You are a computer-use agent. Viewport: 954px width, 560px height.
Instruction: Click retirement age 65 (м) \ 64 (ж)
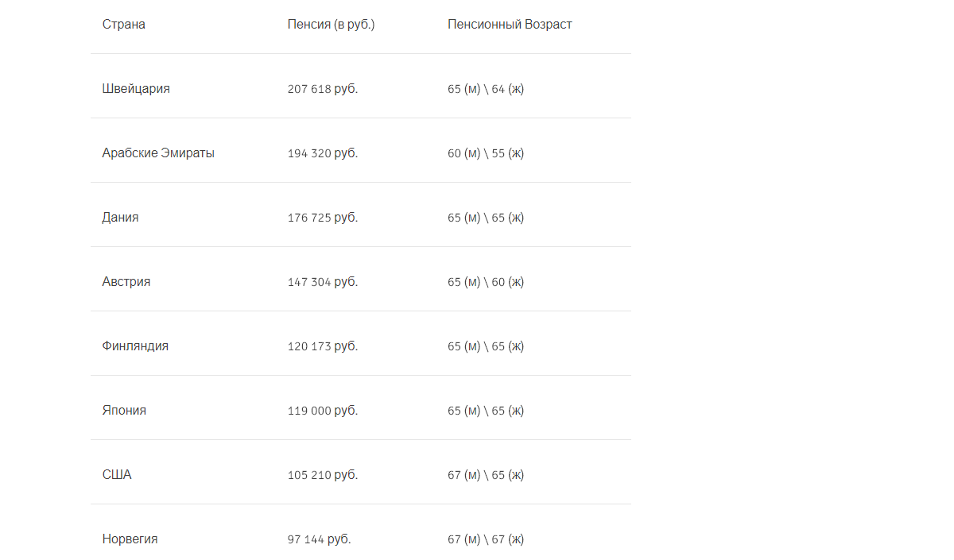[486, 89]
